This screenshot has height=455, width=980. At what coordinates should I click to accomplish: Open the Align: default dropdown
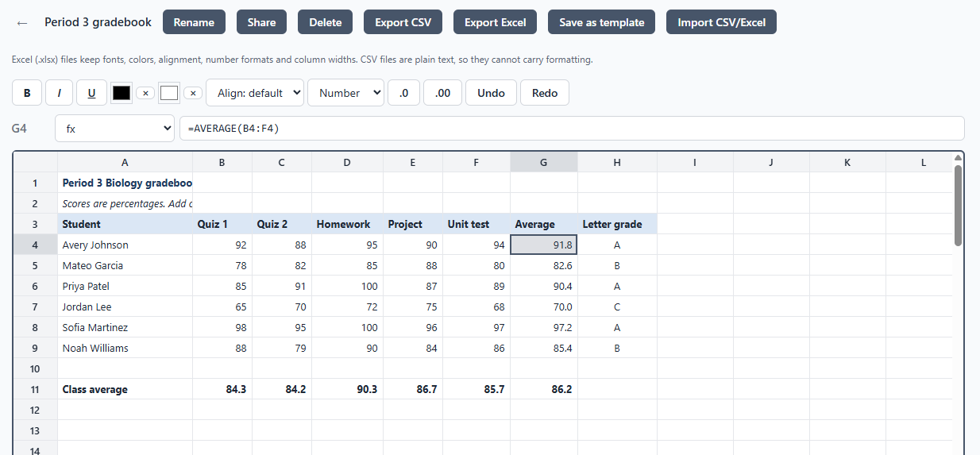pyautogui.click(x=255, y=93)
